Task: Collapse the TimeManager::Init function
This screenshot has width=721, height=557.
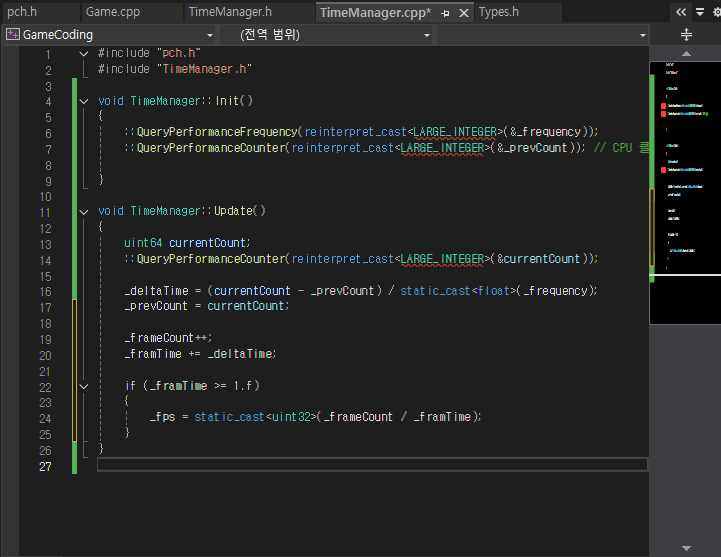Action: (84, 101)
